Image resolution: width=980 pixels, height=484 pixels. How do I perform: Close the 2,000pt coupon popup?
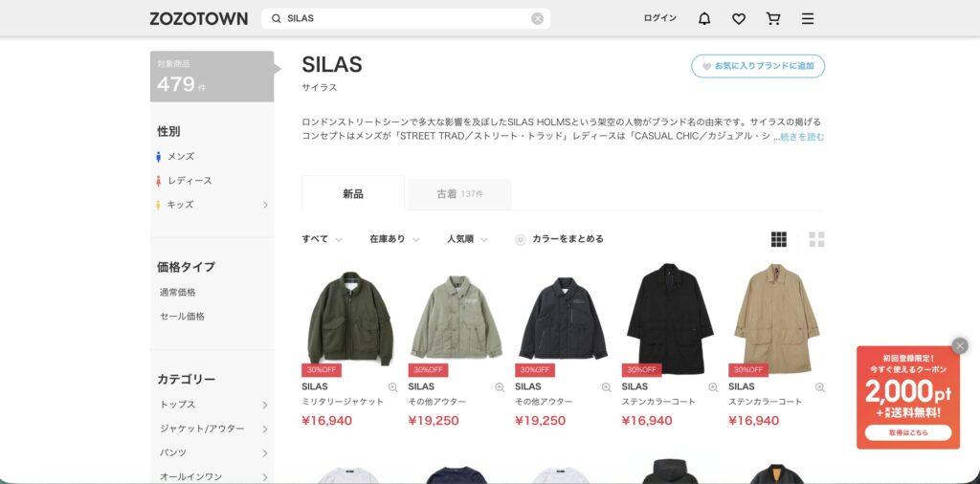pyautogui.click(x=959, y=346)
